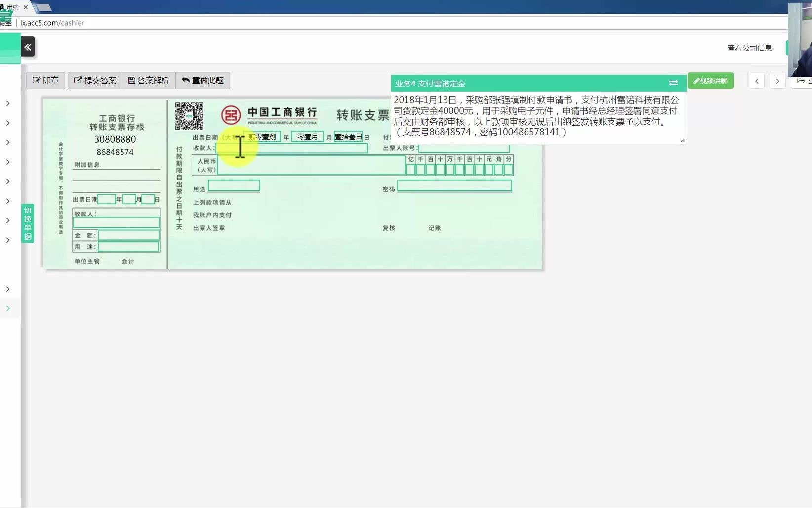Viewport: 812px width, 508px height.
Task: Expand the fifth sidebar chevron item
Action: click(x=8, y=181)
